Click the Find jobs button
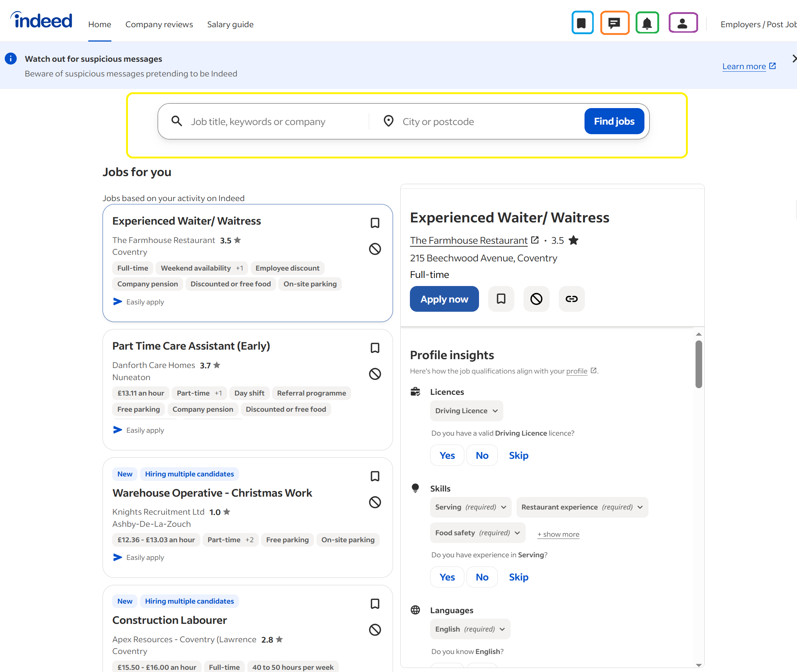 click(x=614, y=121)
